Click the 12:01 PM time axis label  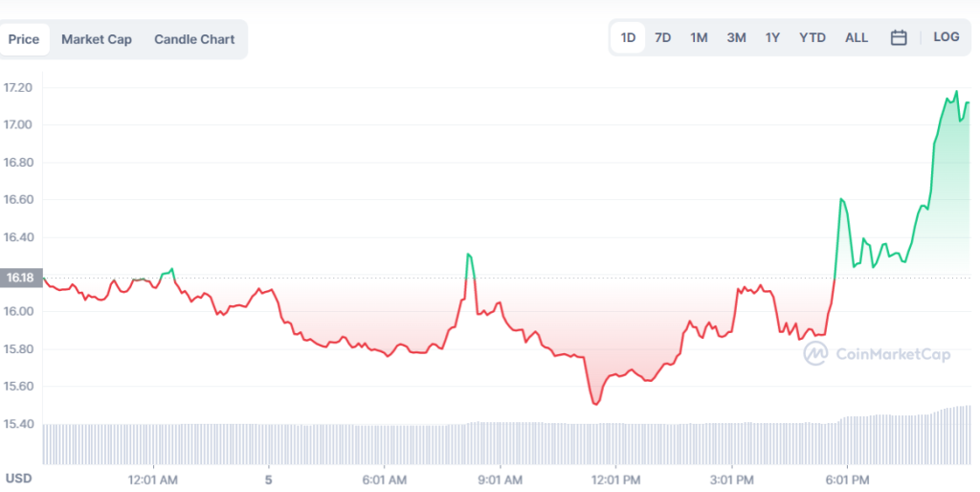[615, 480]
